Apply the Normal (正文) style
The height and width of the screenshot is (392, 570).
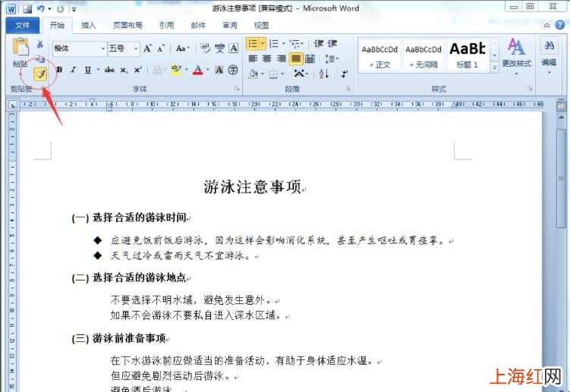pos(379,55)
